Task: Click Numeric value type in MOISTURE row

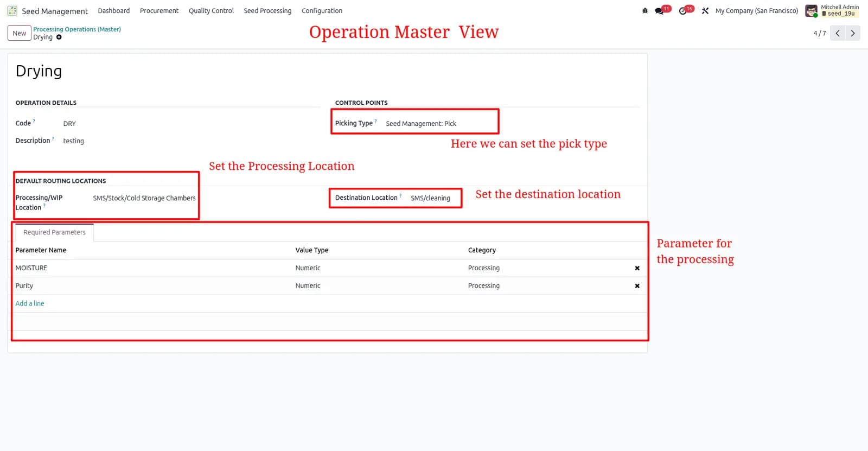Action: (308, 268)
